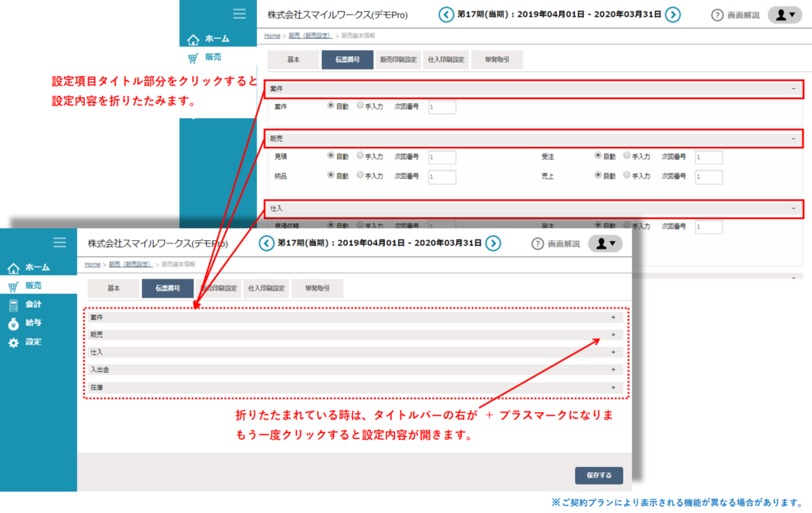Image resolution: width=812 pixels, height=513 pixels.
Task: Select 手入力 for 案件 in the back window
Action: point(360,105)
